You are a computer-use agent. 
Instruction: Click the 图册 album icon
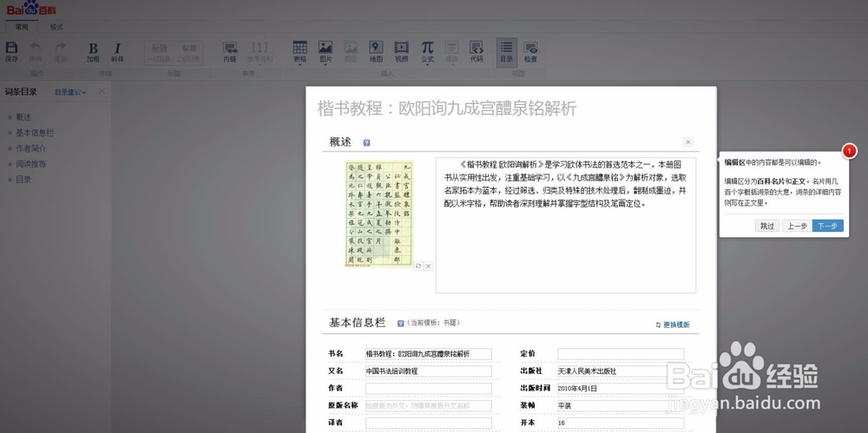coord(351,48)
